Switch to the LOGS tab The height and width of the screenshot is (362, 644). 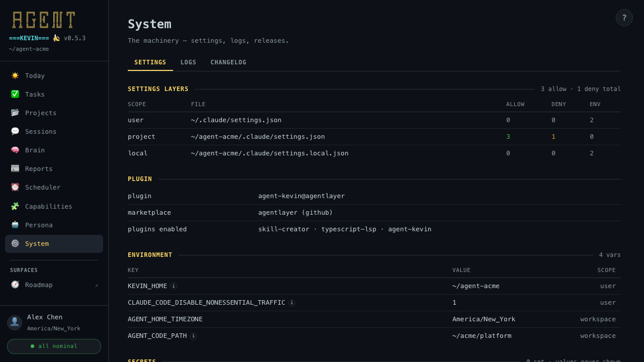click(188, 62)
